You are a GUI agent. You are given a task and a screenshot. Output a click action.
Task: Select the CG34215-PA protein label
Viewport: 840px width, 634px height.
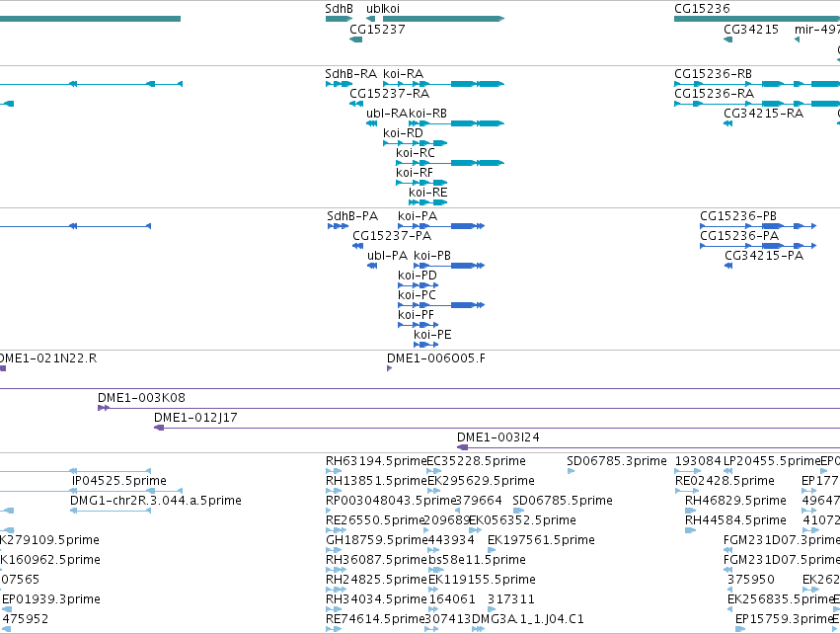point(764,256)
